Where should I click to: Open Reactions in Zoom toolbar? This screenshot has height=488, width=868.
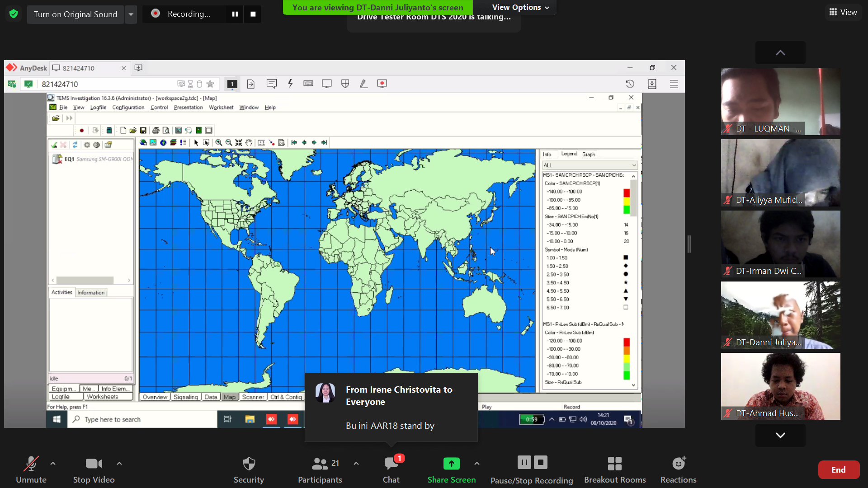678,469
